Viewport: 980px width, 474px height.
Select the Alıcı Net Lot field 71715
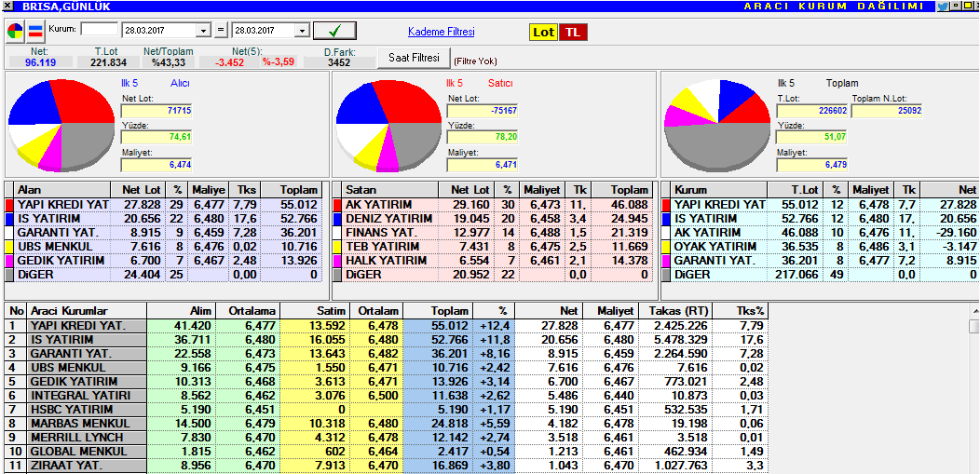coord(157,111)
